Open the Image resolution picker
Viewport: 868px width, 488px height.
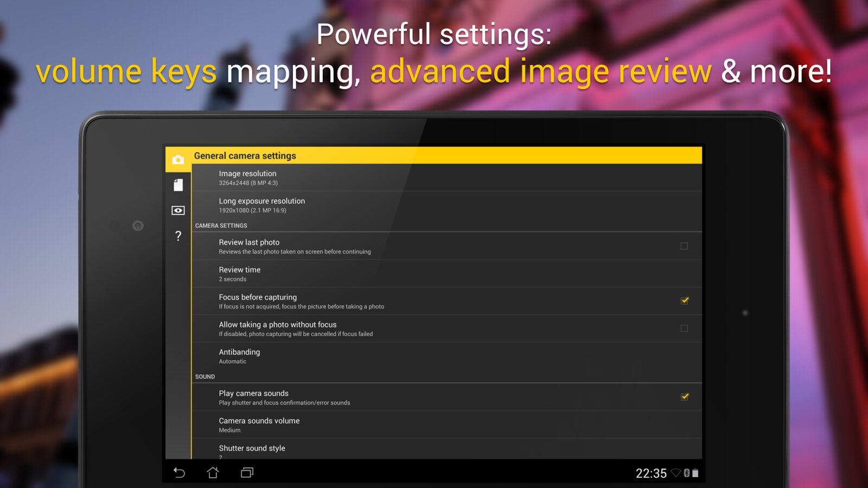pos(247,177)
